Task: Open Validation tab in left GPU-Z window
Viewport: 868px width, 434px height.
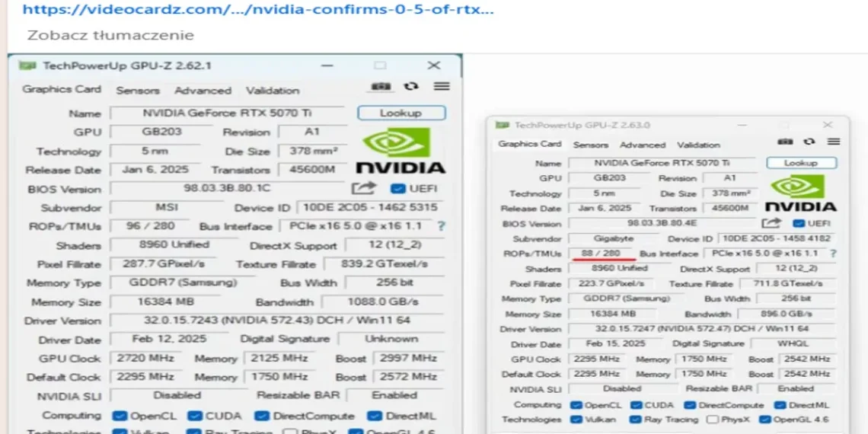Action: coord(273,91)
